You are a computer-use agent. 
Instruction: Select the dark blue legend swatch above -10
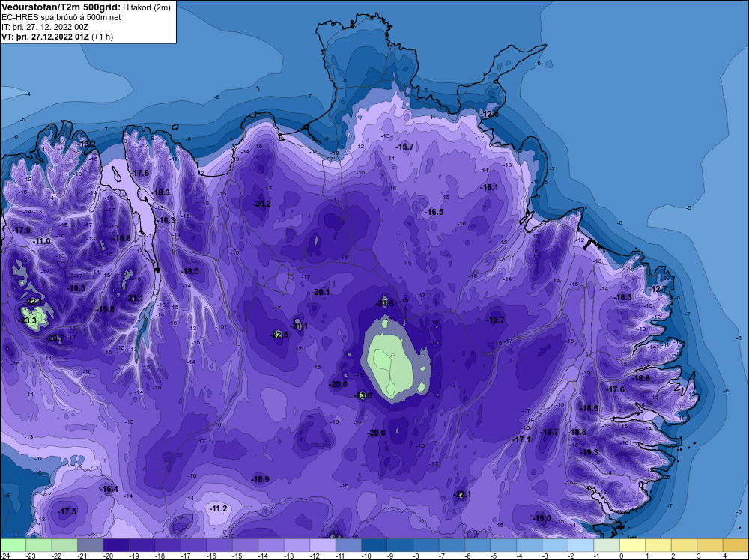click(374, 545)
